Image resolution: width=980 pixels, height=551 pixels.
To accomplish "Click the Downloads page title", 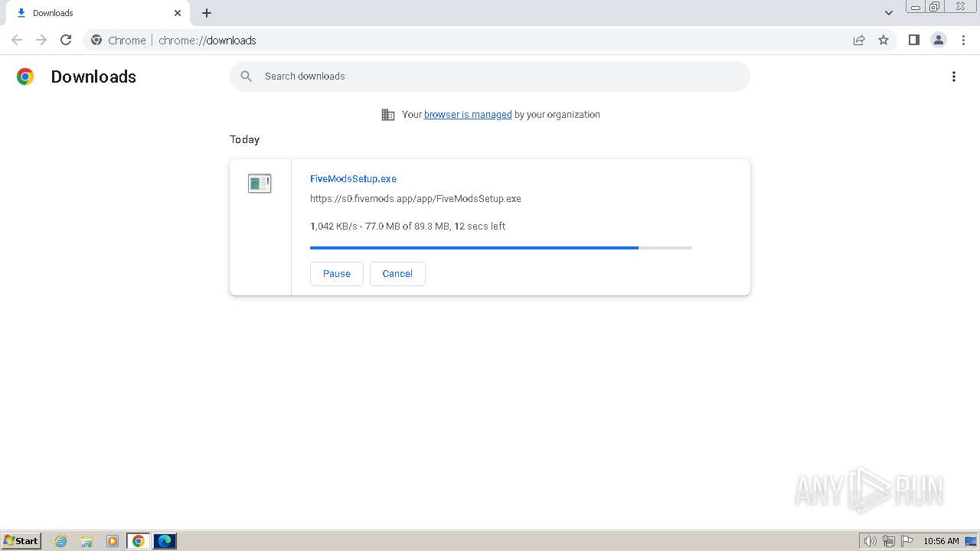I will tap(93, 77).
